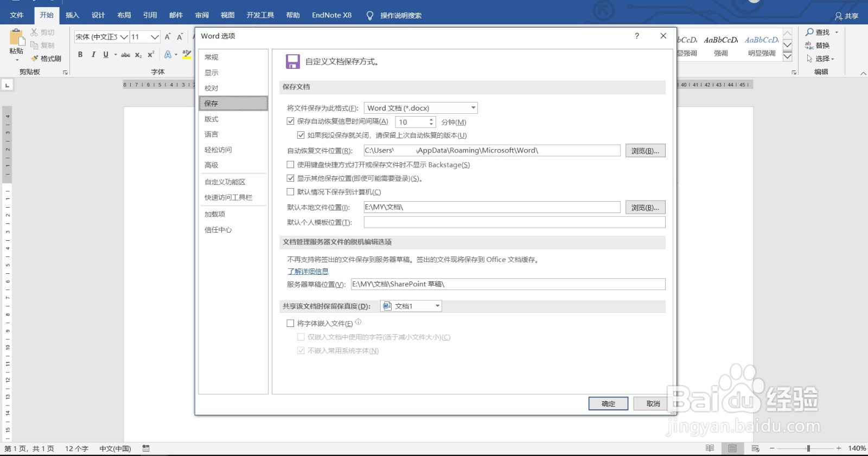Open underline style dropdown arrow
The width and height of the screenshot is (868, 456).
click(x=116, y=54)
